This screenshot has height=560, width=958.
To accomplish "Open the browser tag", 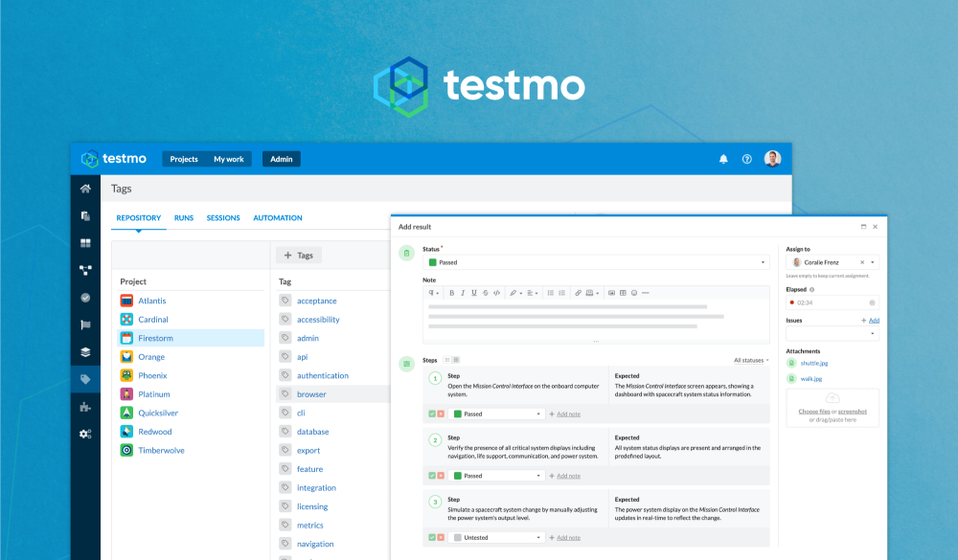I will coord(311,394).
